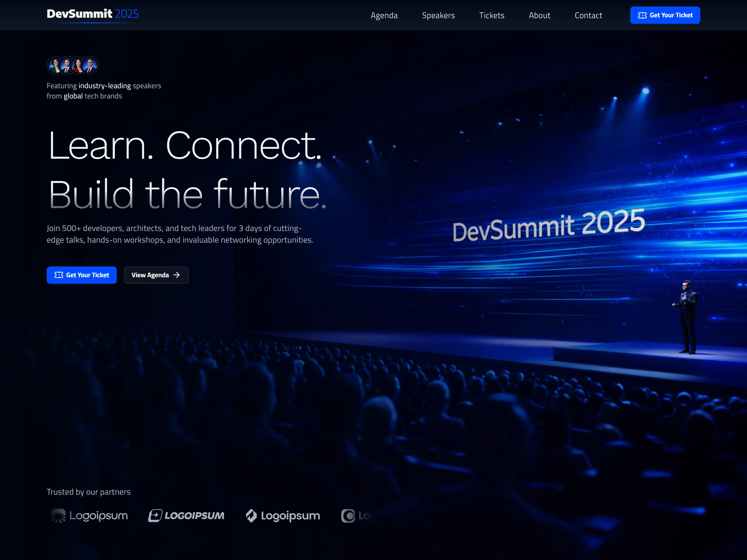Screen dimensions: 747x560
Task: Select Contact in the top navigation
Action: [588, 15]
